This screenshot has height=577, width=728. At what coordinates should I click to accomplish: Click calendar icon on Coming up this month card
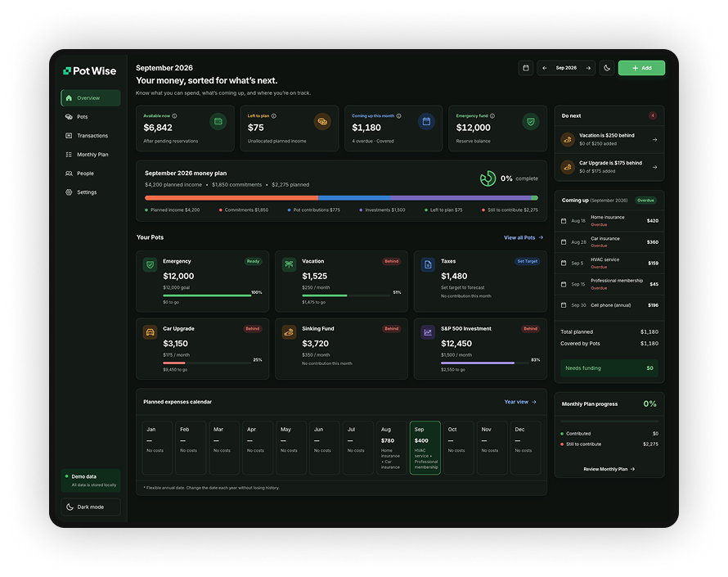tap(426, 122)
